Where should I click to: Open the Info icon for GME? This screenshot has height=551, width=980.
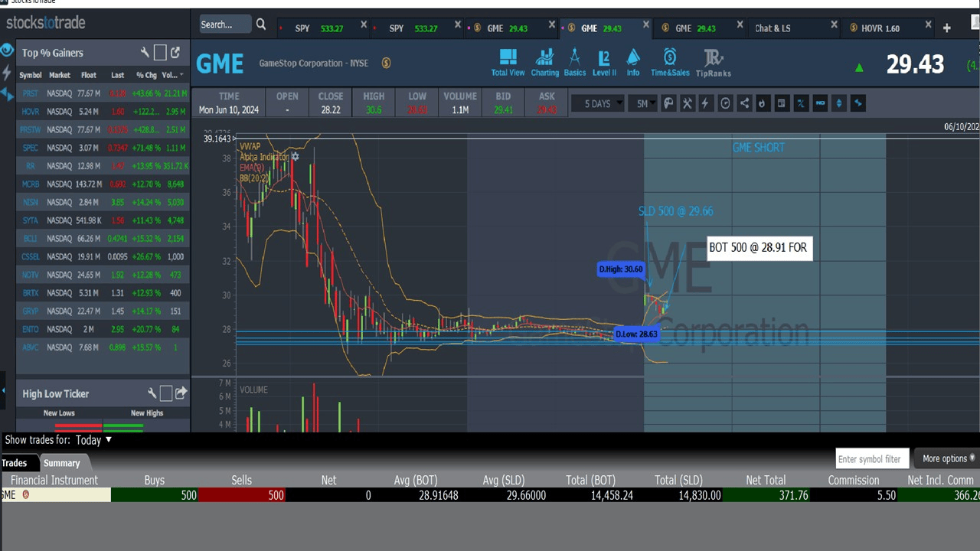[x=633, y=63]
